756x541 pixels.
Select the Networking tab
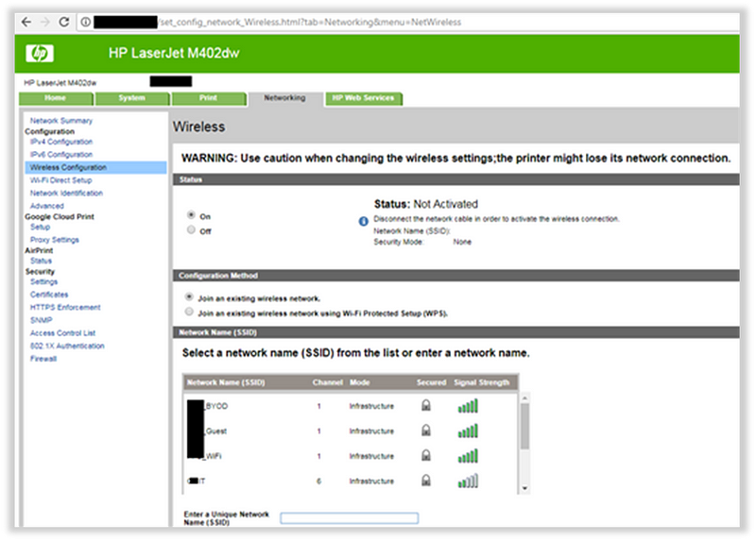285,99
